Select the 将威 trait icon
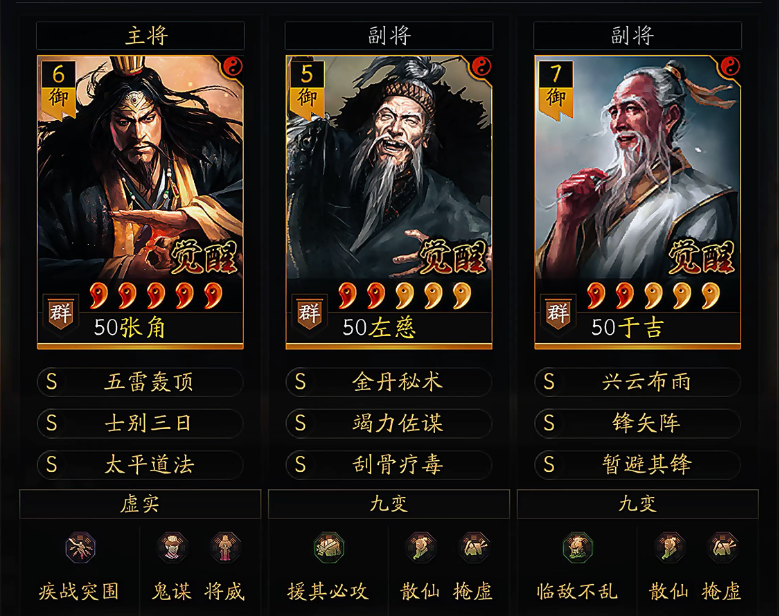The image size is (779, 616). tap(225, 547)
